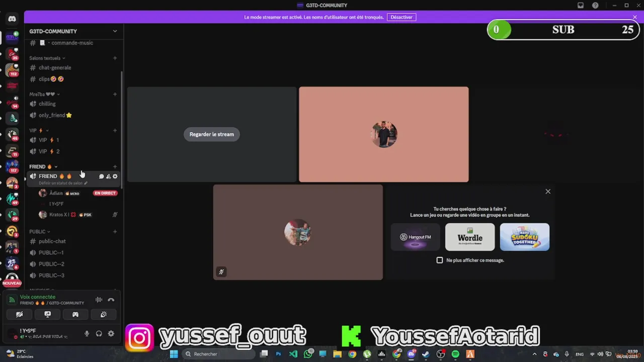Open WhatsApp from the taskbar
Image resolution: width=644 pixels, height=362 pixels.
pos(308,354)
